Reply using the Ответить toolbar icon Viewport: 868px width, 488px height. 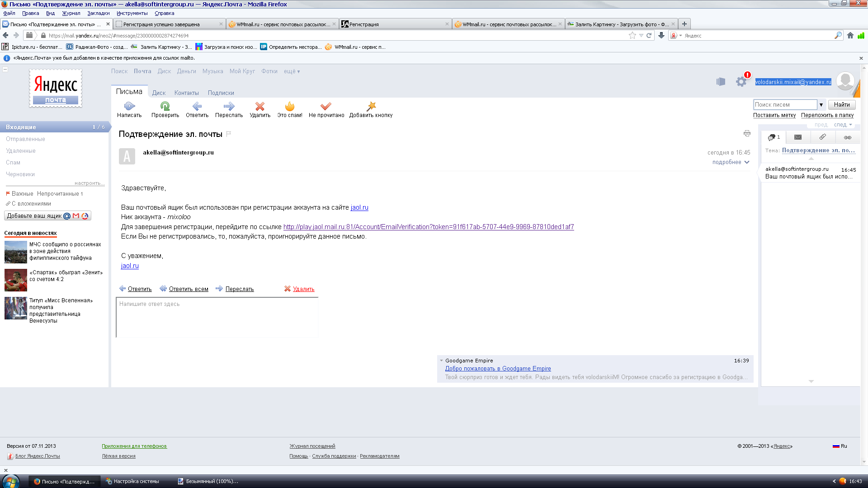pos(197,106)
